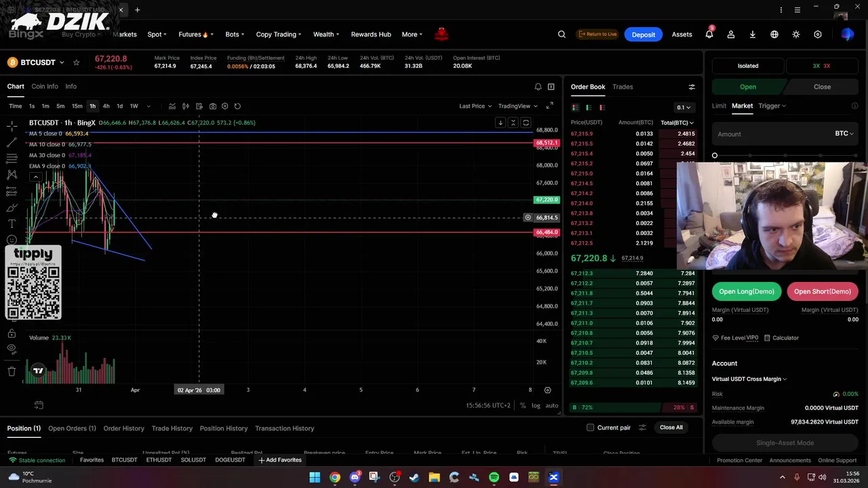Open candlestick chart type icon

[185, 106]
